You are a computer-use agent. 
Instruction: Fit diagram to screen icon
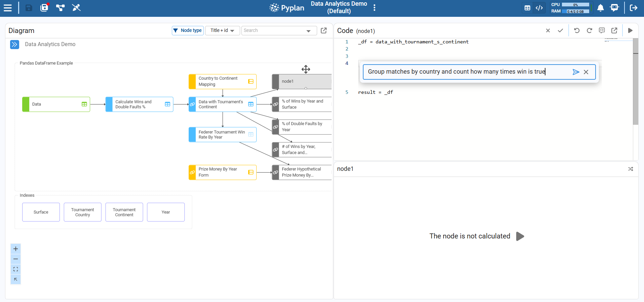point(15,269)
